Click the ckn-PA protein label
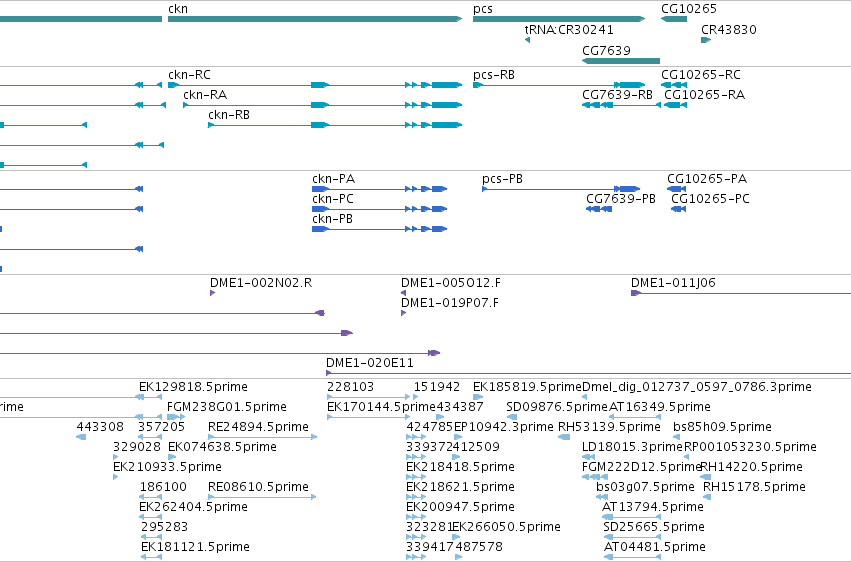Screen dimensions: 851x562 click(x=333, y=179)
